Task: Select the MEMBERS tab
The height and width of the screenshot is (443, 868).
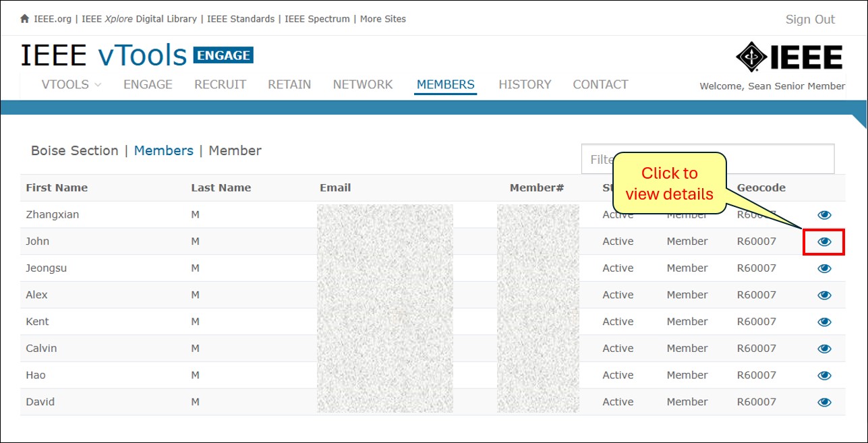Action: pyautogui.click(x=446, y=84)
